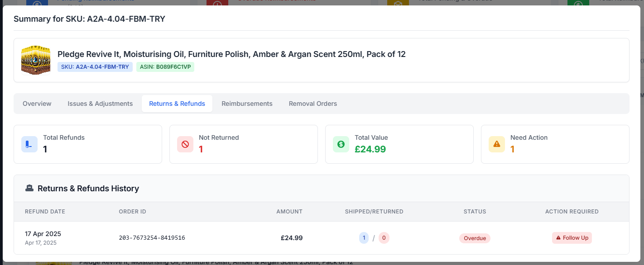Click the red Not Returned prohibited icon
This screenshot has height=265, width=644.
185,144
